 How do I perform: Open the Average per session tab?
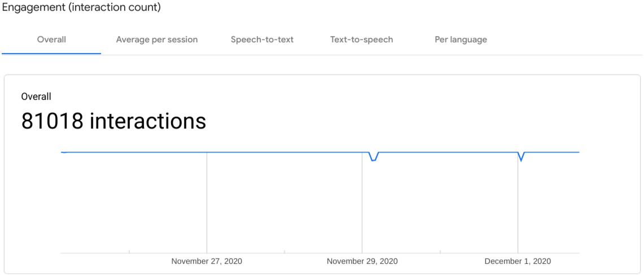pos(157,39)
